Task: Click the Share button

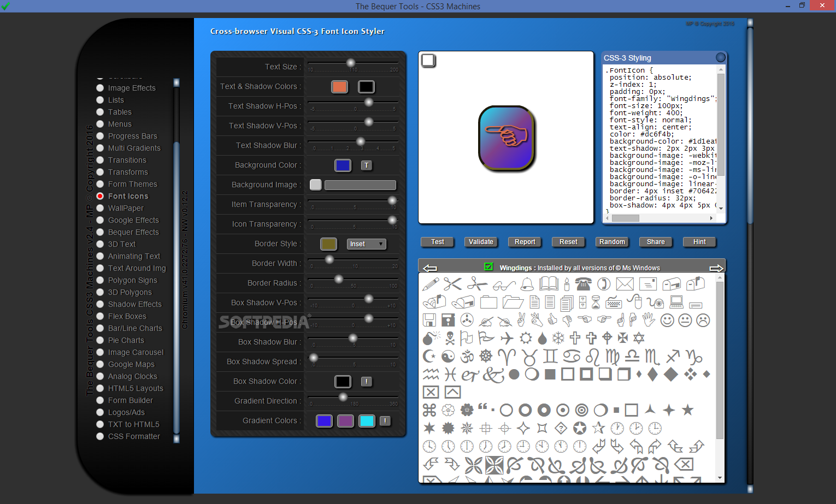Action: (656, 242)
